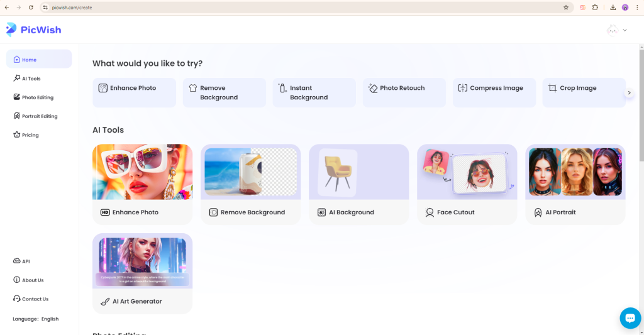Open the AI Art Generator card
The image size is (644, 335).
click(142, 273)
